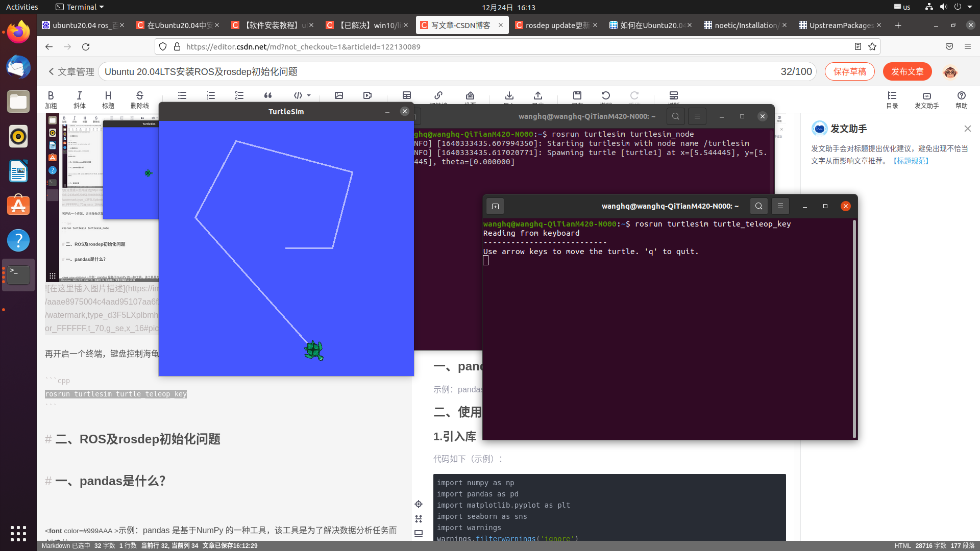Viewport: 980px width, 551px height.
Task: Switch to the rosdep update tab
Action: coord(556,25)
